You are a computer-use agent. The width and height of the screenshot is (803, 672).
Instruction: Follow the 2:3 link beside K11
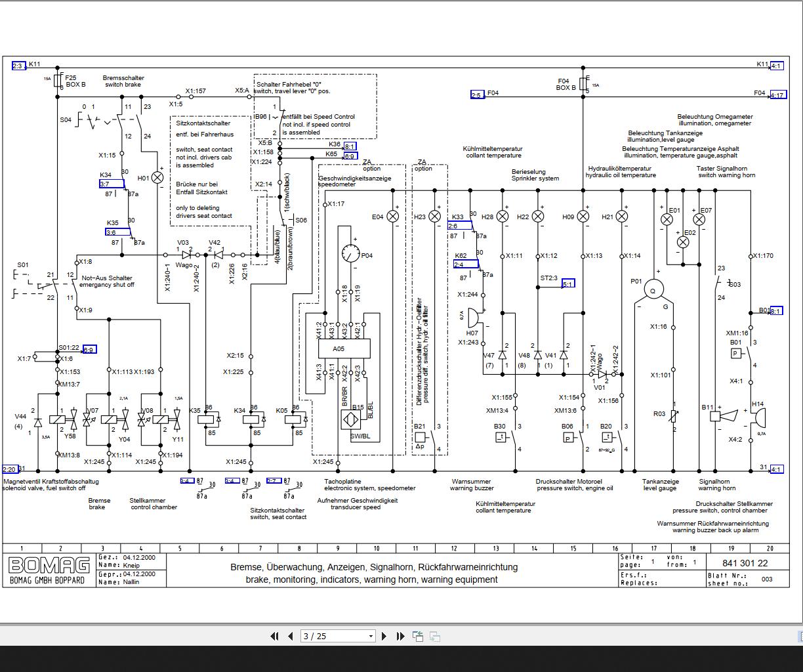coord(18,66)
